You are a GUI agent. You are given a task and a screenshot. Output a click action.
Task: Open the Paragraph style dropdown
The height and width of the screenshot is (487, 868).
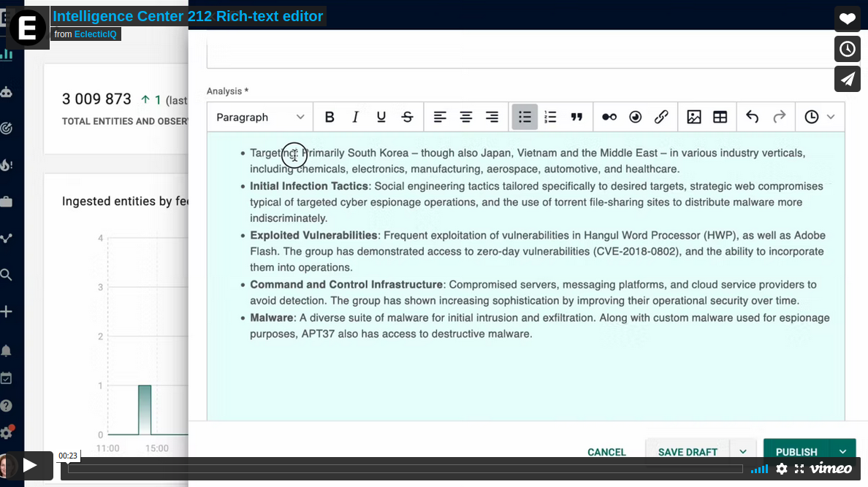coord(259,117)
